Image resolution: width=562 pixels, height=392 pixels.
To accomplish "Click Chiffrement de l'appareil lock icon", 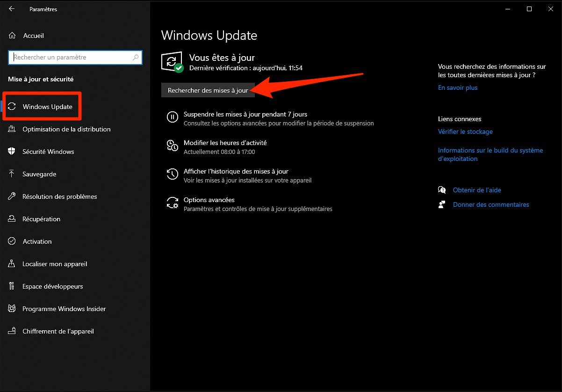I will coord(12,331).
